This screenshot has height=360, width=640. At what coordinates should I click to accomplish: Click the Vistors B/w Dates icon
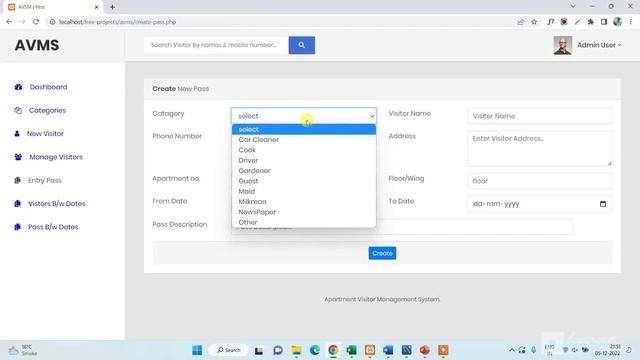[17, 203]
